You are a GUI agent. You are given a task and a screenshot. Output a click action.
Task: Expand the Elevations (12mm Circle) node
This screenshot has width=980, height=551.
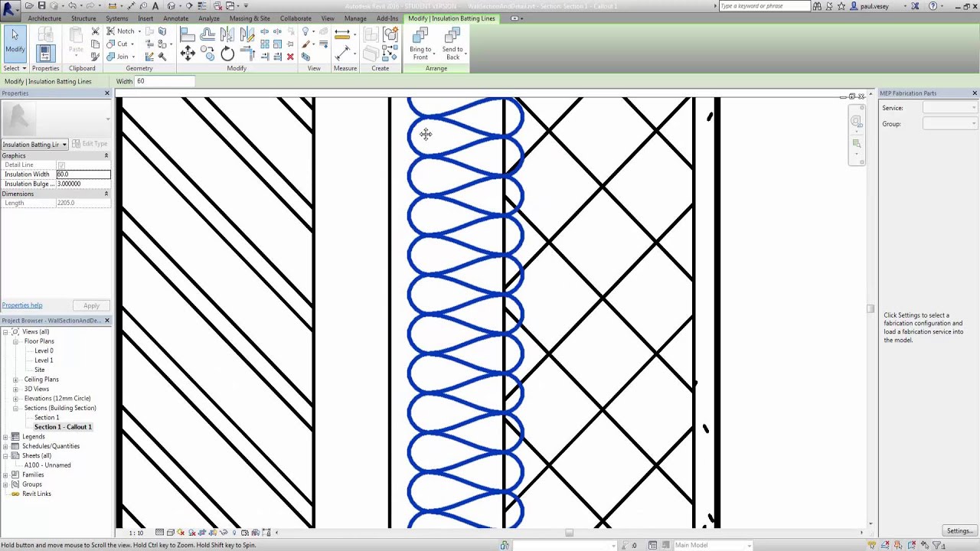point(15,399)
